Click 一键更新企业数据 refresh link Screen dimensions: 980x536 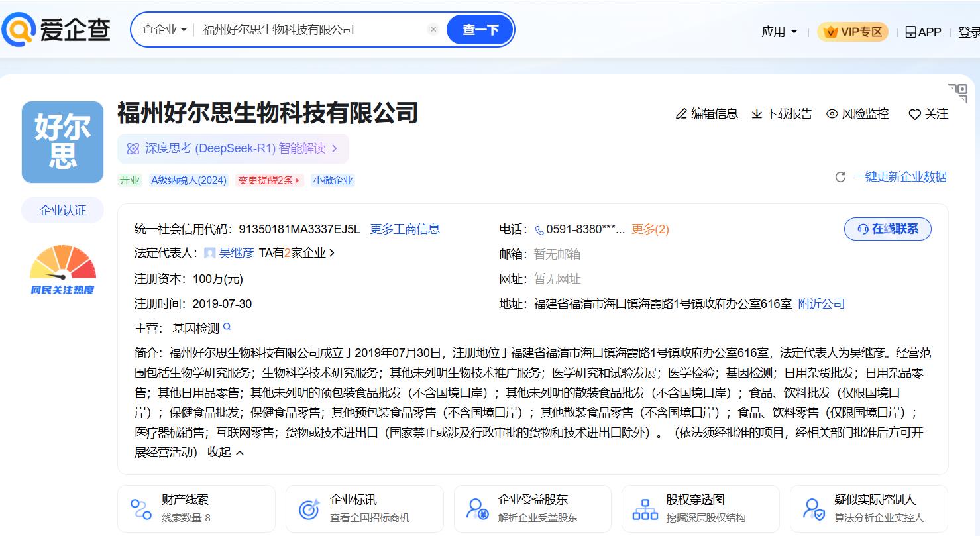[x=891, y=177]
